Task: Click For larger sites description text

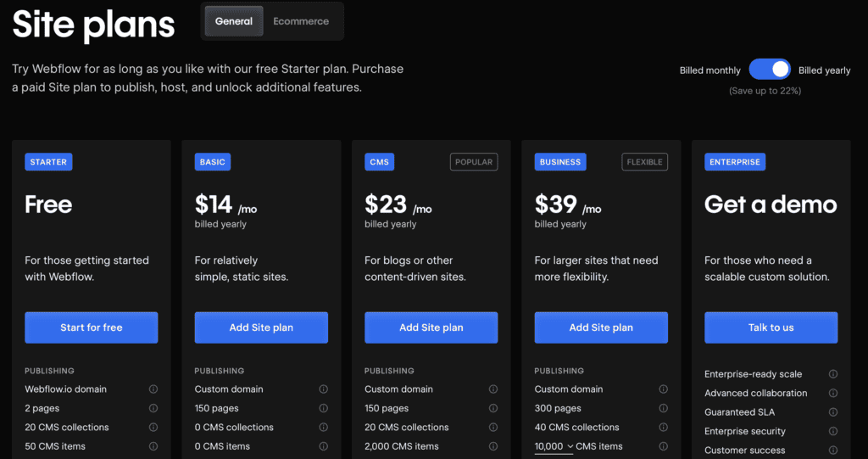Action: click(x=596, y=268)
